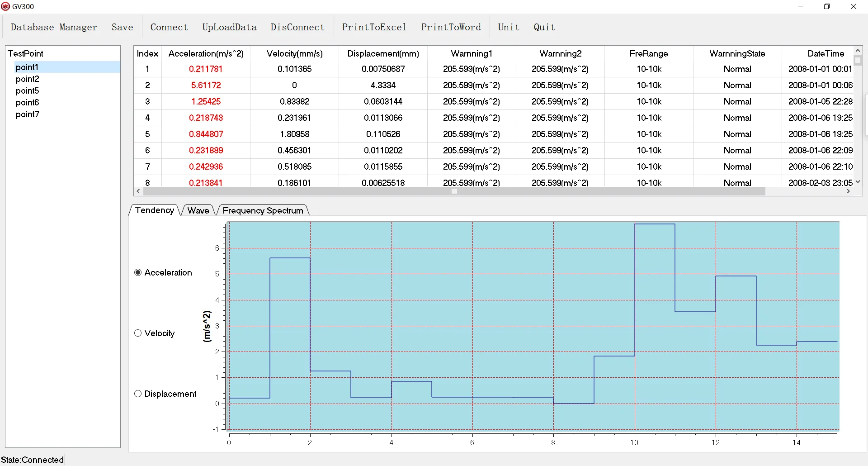Click the table's horizontal scrollbar thumb
The image size is (868, 466).
pyautogui.click(x=454, y=191)
